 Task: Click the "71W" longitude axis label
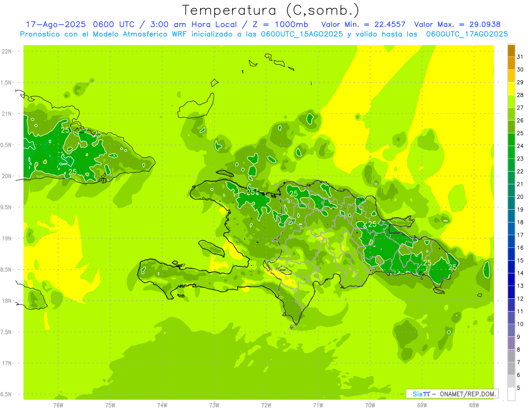[x=318, y=405]
